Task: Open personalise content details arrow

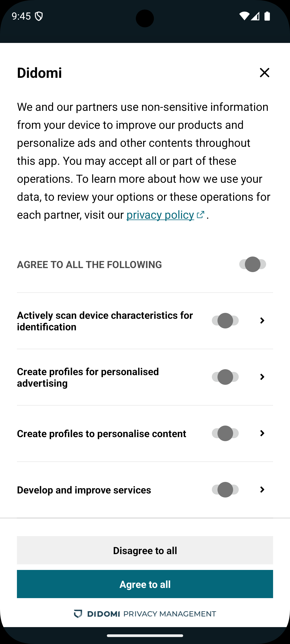Action: [x=262, y=433]
